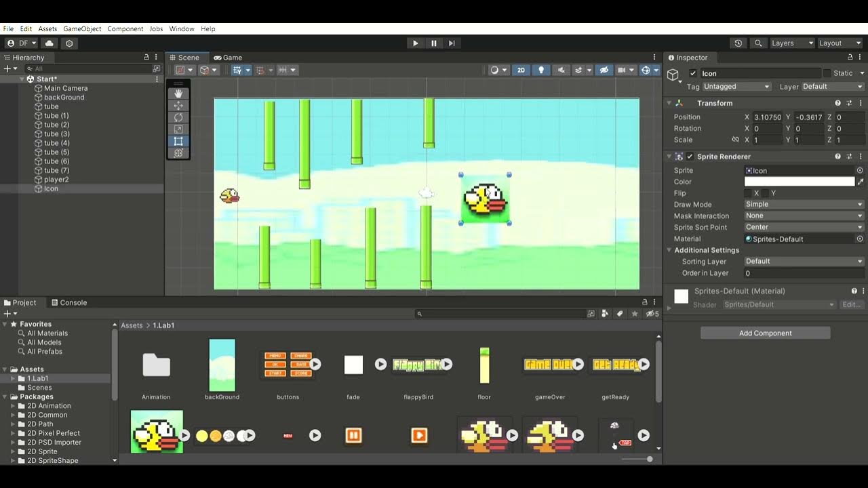The image size is (868, 488).
Task: Toggle hidden packages eye icon in Project
Action: 652,314
